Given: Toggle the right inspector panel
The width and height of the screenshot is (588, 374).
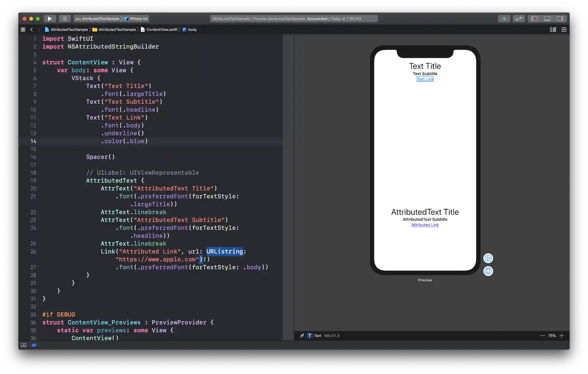Looking at the screenshot, I should tap(560, 19).
